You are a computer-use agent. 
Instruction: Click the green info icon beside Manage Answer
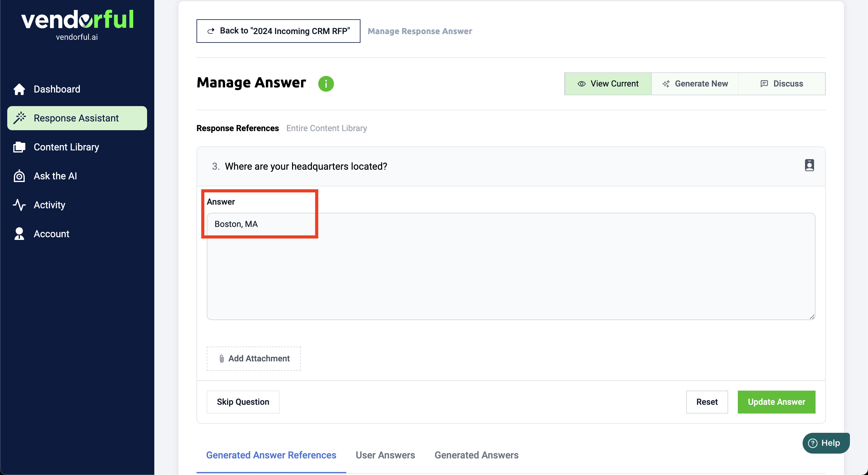pos(326,83)
